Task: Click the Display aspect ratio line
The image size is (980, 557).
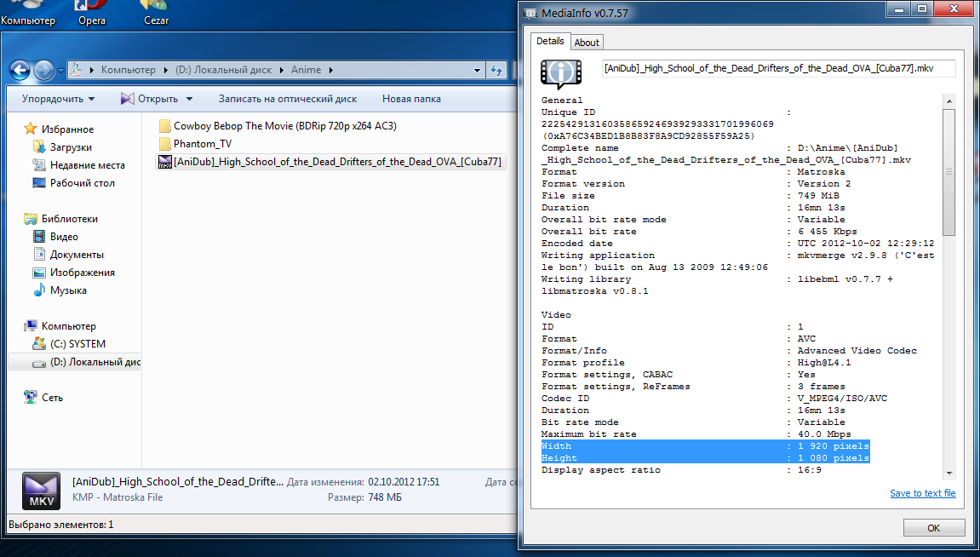Action: 681,469
